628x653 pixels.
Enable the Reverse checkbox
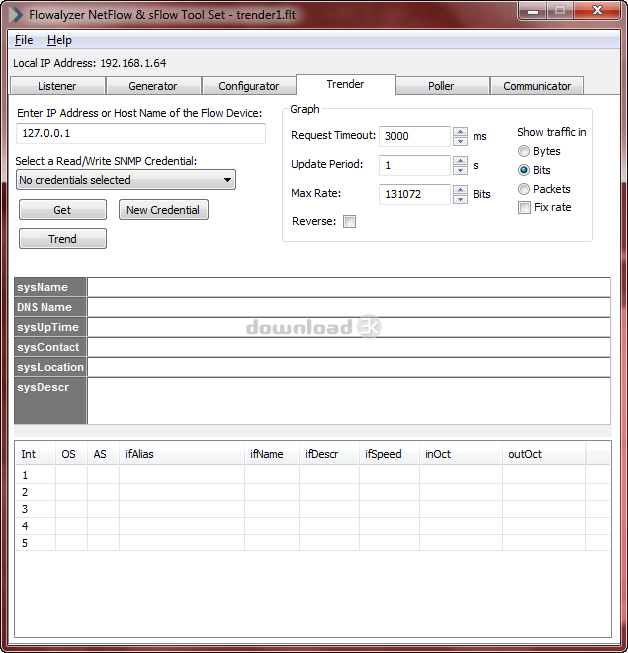point(349,222)
